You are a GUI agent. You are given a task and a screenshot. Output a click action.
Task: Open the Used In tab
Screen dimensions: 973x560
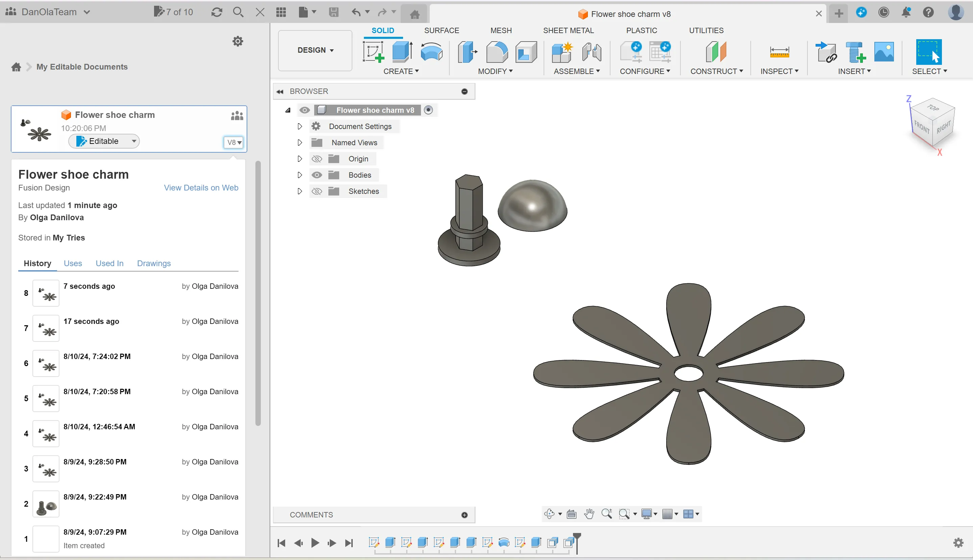pyautogui.click(x=110, y=263)
